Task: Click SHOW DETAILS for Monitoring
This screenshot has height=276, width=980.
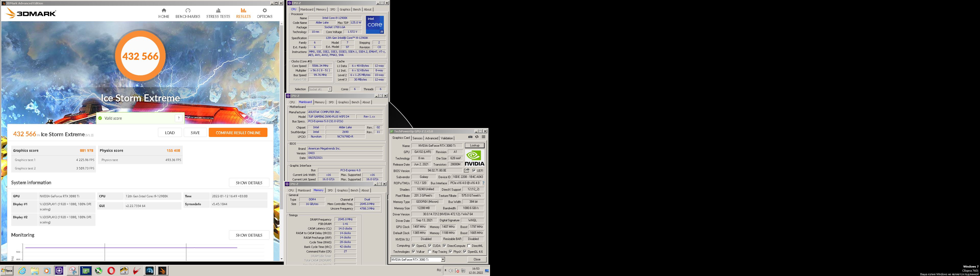Action: pyautogui.click(x=249, y=235)
